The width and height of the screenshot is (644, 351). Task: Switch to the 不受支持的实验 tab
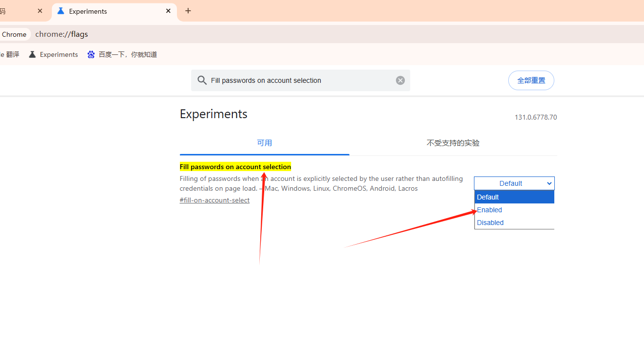[x=453, y=143]
